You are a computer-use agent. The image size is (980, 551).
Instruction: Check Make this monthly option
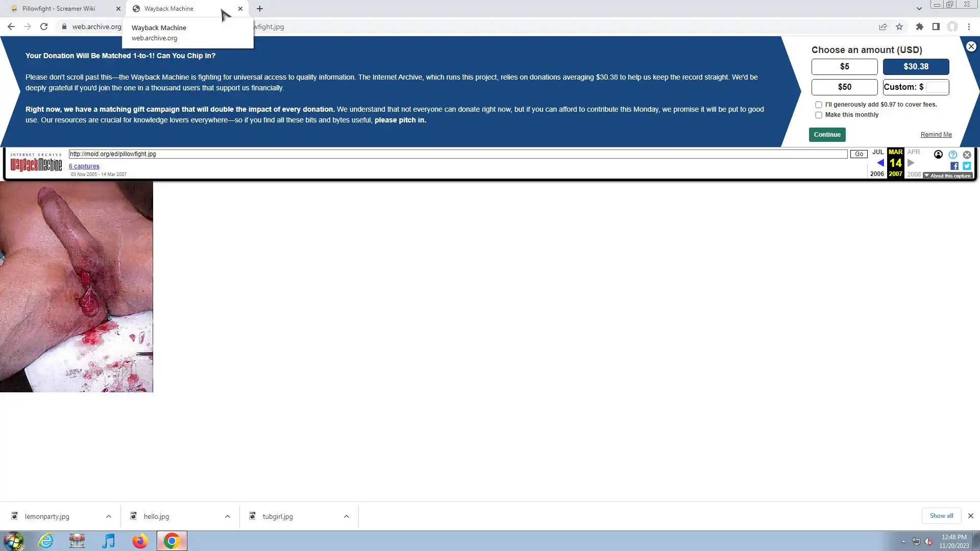click(x=819, y=115)
